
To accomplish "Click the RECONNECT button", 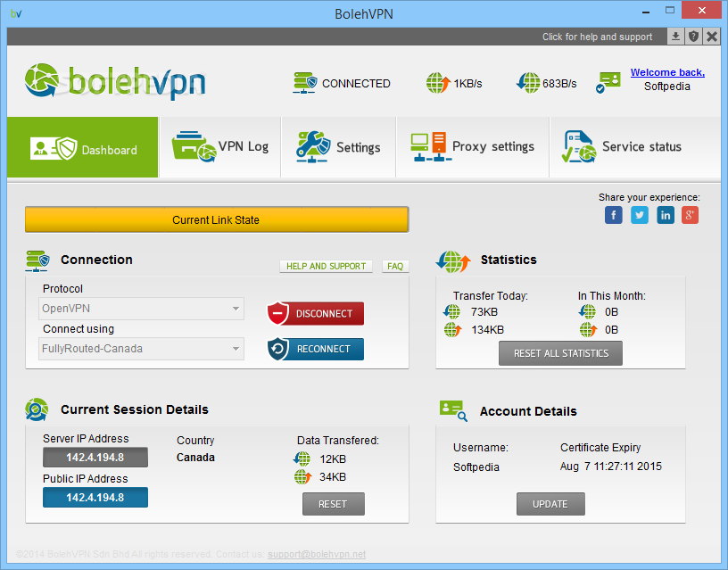I will coord(316,349).
